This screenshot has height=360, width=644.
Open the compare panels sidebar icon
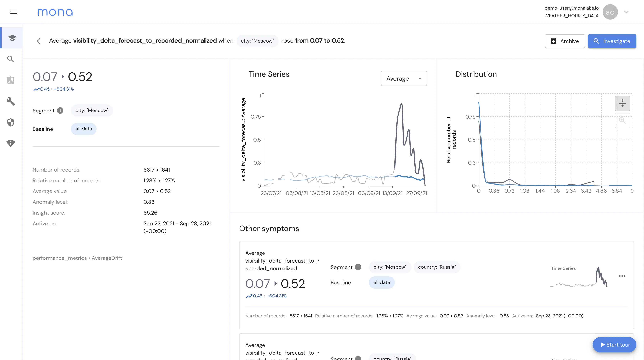(x=11, y=80)
